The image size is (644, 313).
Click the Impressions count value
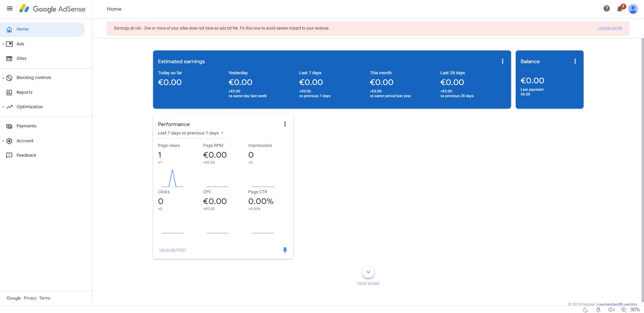[251, 155]
